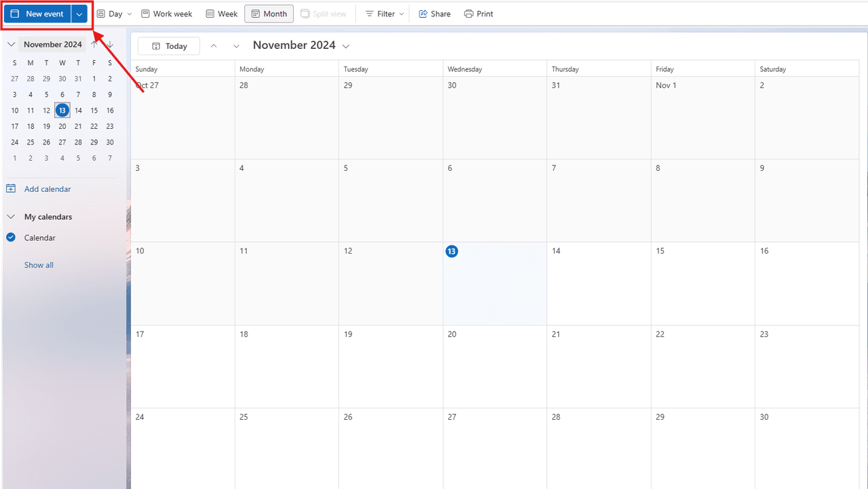This screenshot has height=489, width=868.
Task: Click the Show all link
Action: [39, 265]
